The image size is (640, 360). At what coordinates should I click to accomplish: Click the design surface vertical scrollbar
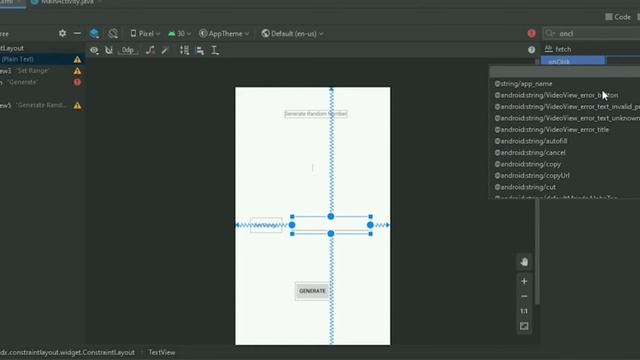pos(538,251)
